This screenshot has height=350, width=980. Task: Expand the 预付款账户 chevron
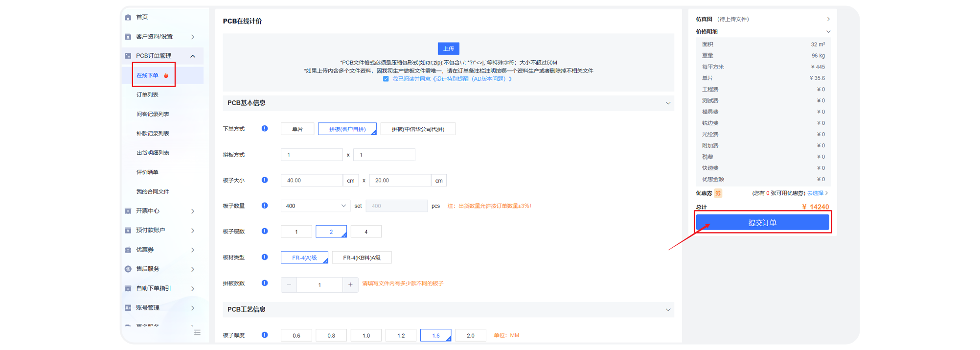[x=193, y=231]
